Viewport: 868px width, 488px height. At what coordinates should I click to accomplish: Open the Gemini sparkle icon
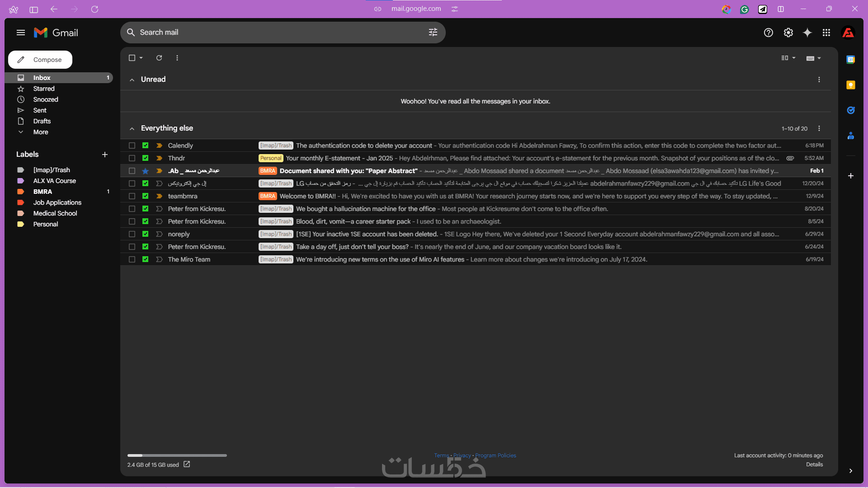807,33
